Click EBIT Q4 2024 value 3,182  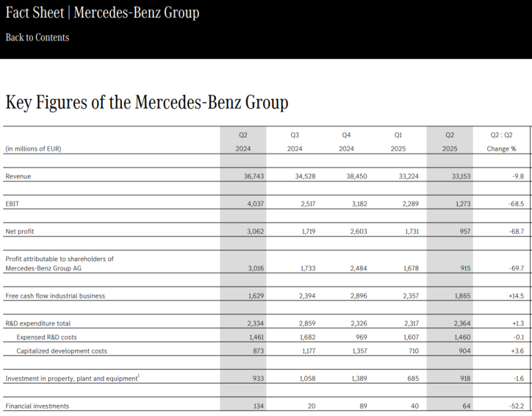pyautogui.click(x=359, y=204)
